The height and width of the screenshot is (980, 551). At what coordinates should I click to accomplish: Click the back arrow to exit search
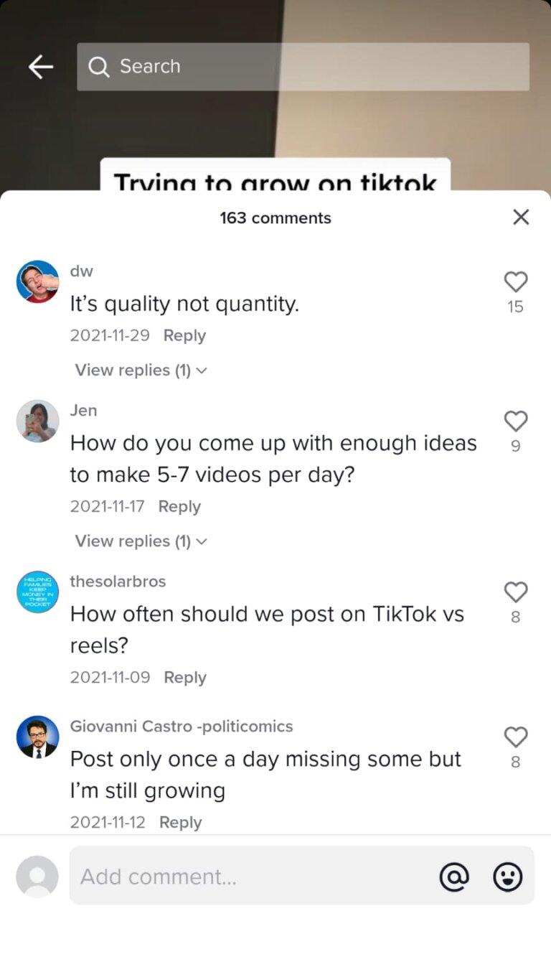pos(40,66)
